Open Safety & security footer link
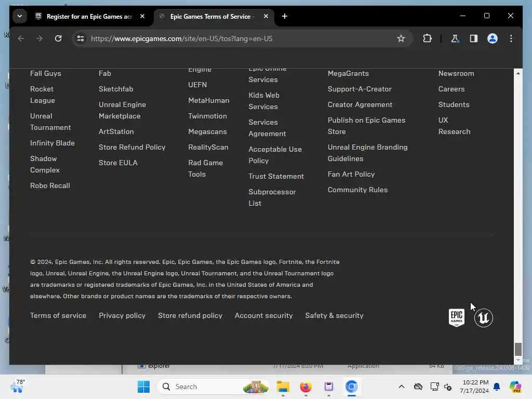 click(x=334, y=315)
